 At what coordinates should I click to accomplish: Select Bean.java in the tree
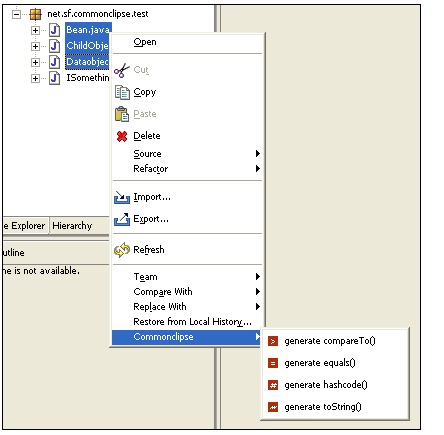coord(88,30)
